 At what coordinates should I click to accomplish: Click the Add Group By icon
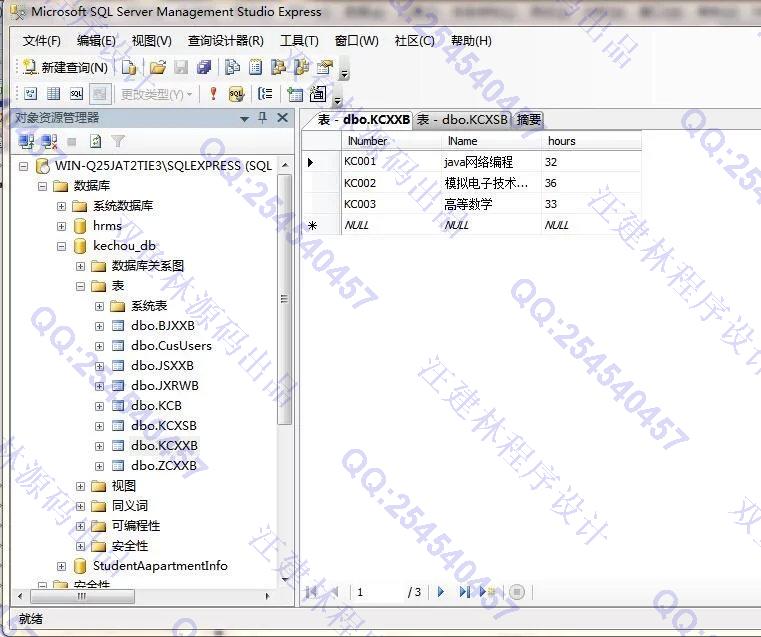(x=265, y=93)
